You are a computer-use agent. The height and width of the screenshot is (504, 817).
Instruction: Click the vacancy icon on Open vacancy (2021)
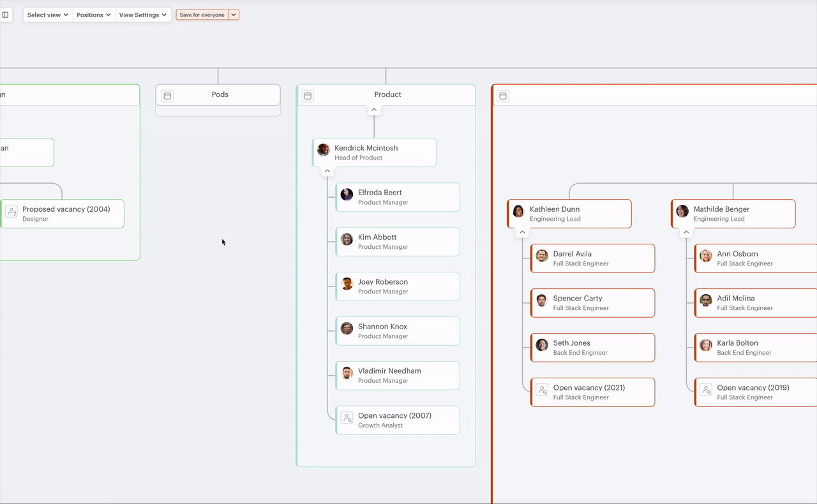541,390
